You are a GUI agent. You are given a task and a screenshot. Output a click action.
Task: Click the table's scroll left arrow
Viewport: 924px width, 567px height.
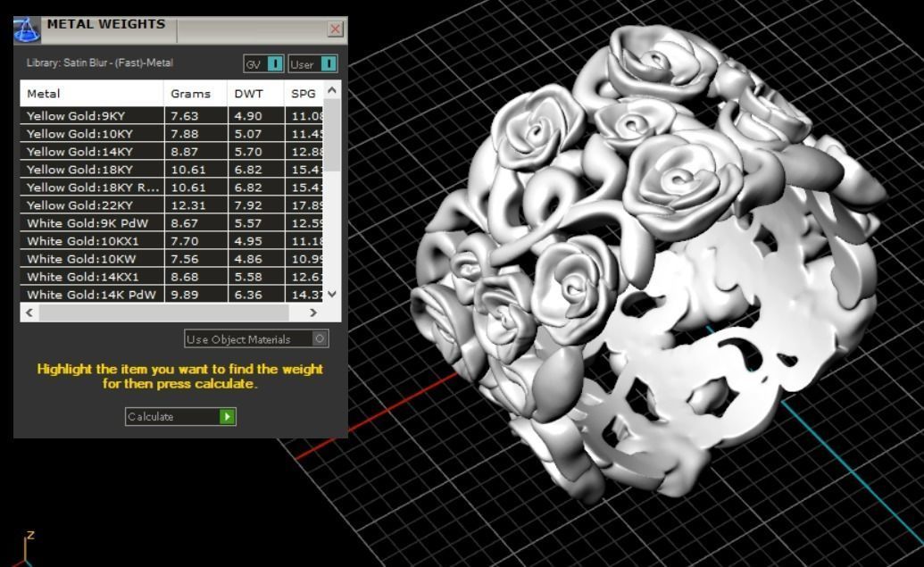[x=29, y=313]
